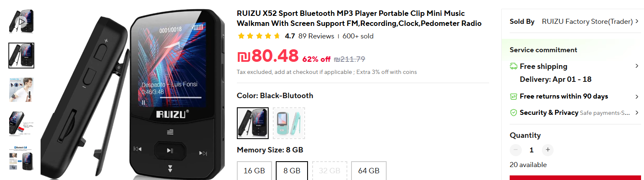Select the 16 GB memory size
The height and width of the screenshot is (180, 644).
click(254, 170)
